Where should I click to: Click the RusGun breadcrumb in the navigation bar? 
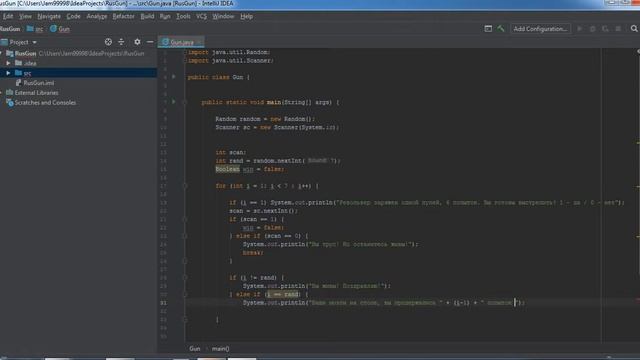(10, 29)
